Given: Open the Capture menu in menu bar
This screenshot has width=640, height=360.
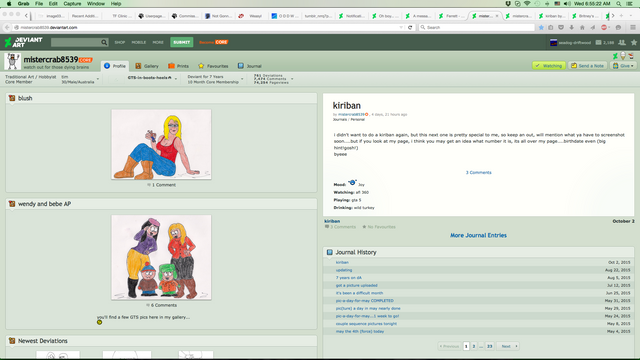Looking at the screenshot, I should pos(72,4).
